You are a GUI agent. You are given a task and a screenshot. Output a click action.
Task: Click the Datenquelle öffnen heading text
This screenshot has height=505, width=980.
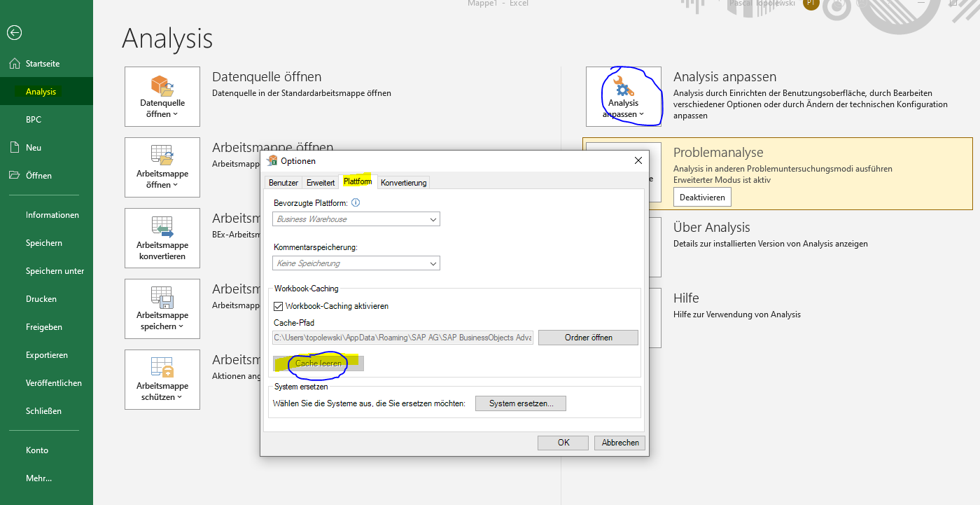(x=267, y=77)
